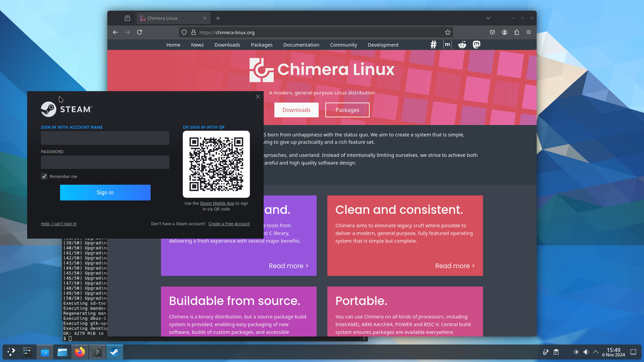Open Firefox extensions puzzle icon
The image size is (644, 362).
pos(517,32)
